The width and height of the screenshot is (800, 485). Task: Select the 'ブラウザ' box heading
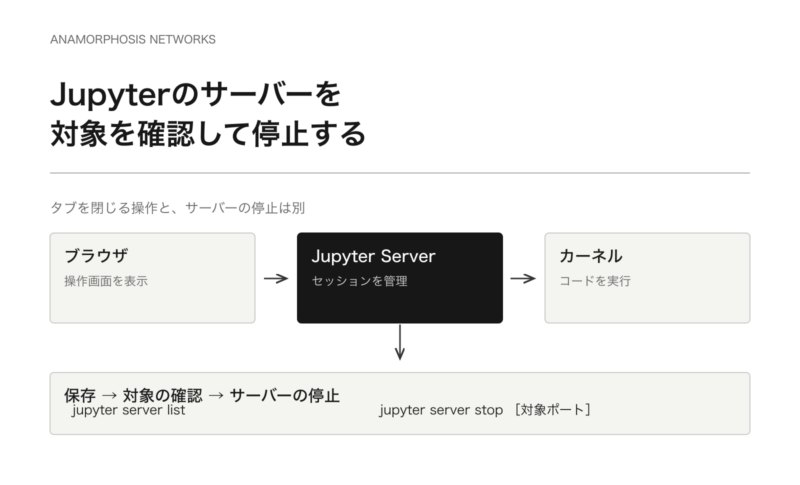point(96,256)
